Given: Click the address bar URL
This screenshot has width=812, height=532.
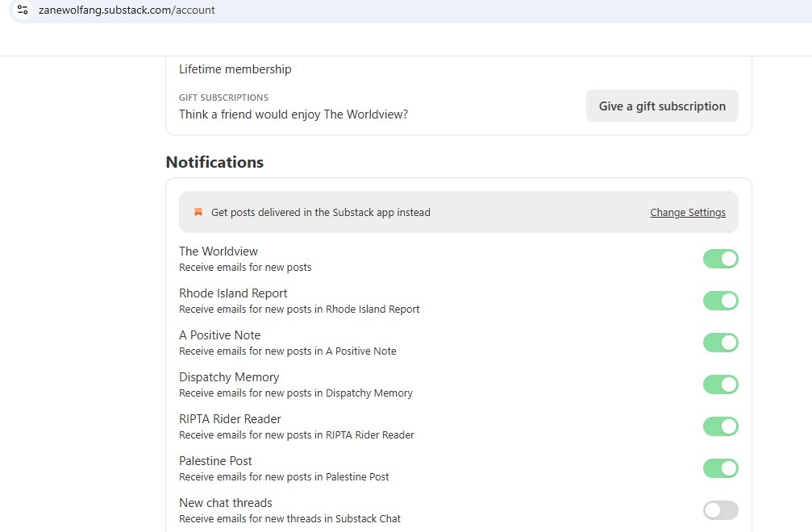Looking at the screenshot, I should click(127, 10).
